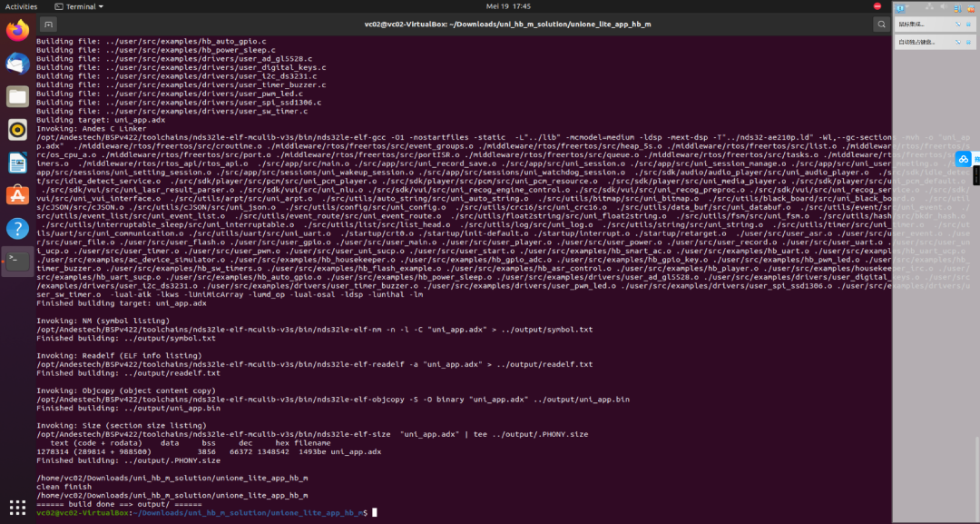The image size is (980, 524).
Task: Click the "clean finish" output line
Action: 64,487
